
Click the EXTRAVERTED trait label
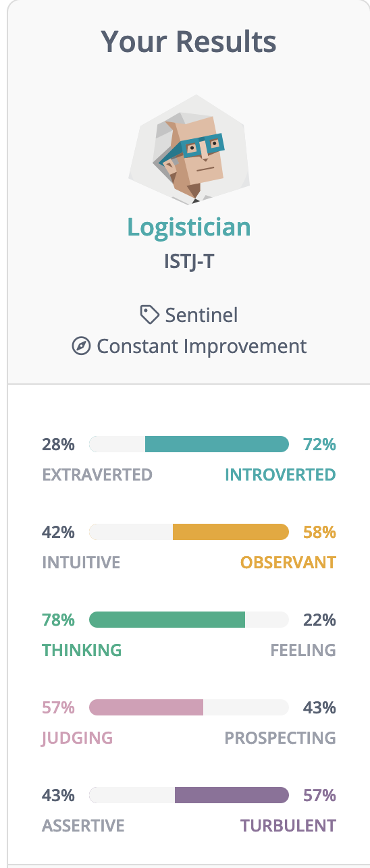(x=97, y=474)
